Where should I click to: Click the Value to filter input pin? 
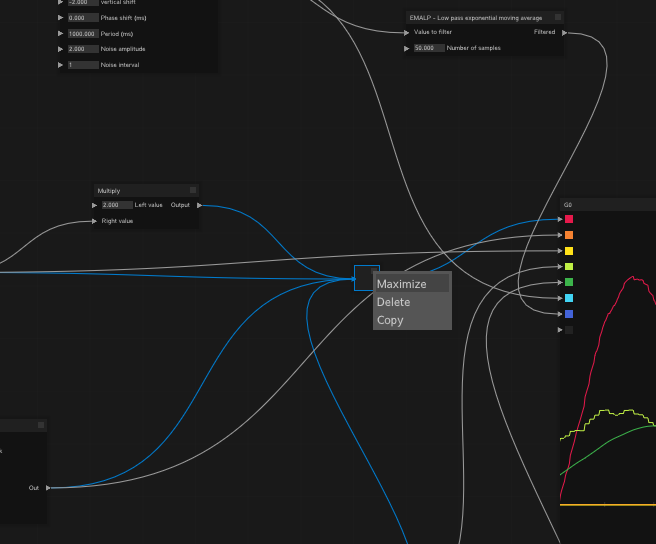(406, 33)
